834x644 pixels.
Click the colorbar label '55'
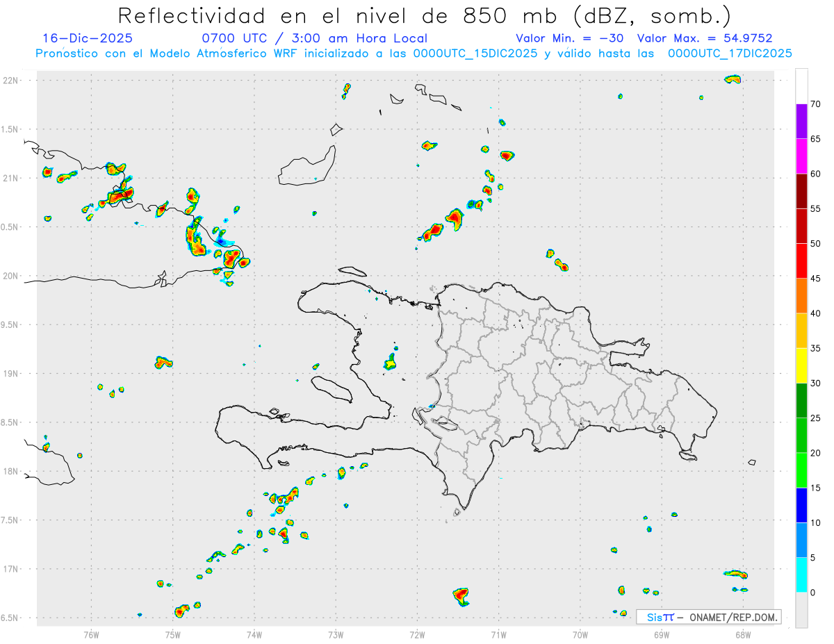816,208
